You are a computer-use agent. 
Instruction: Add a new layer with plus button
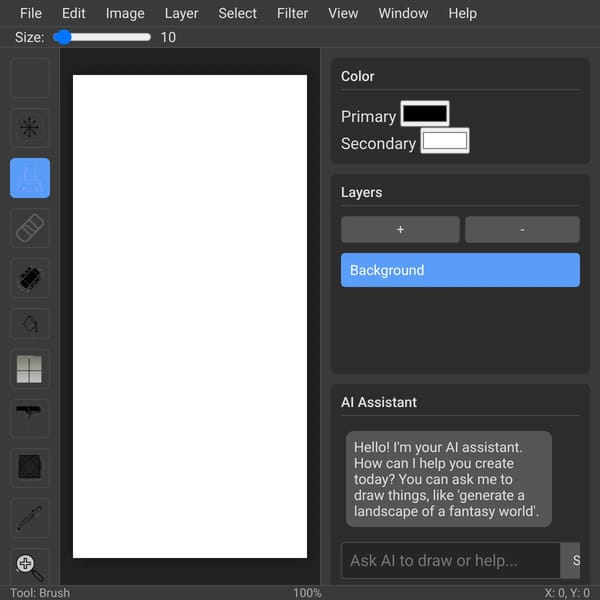[x=400, y=229]
